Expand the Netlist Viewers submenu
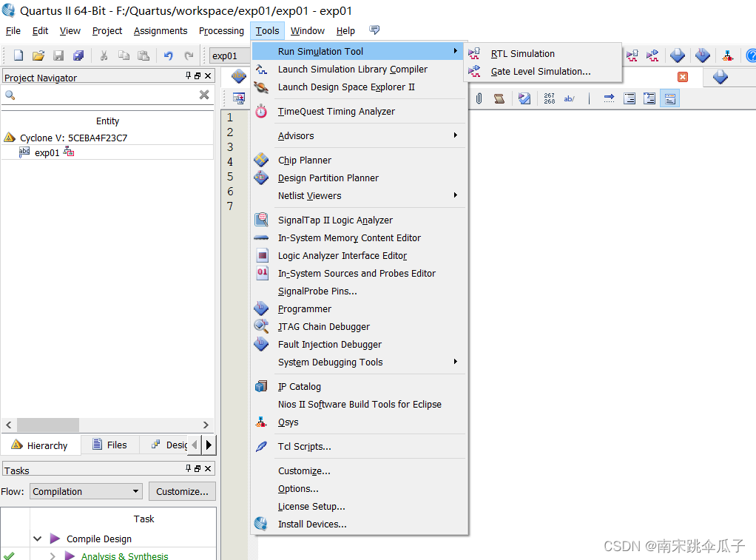756x560 pixels. tap(360, 195)
